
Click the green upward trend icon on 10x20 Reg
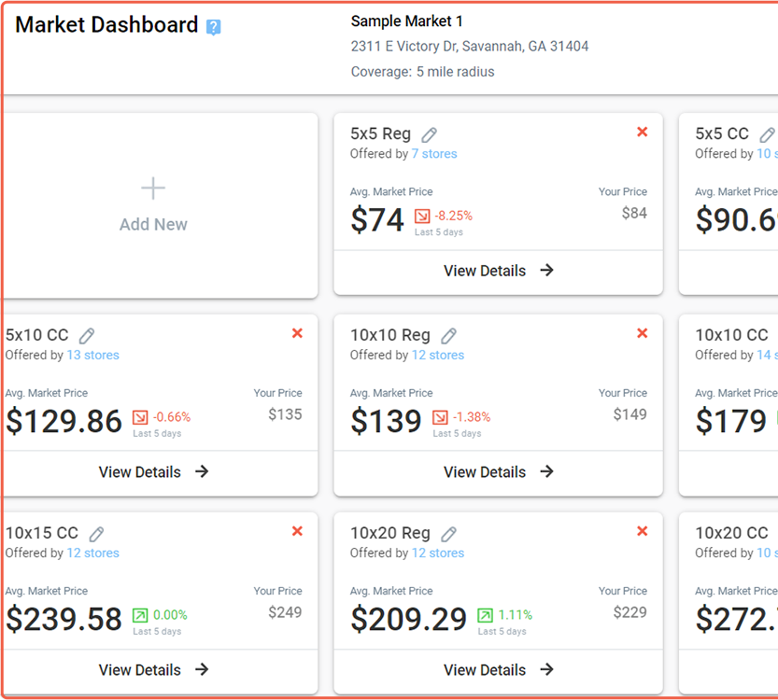pos(485,615)
